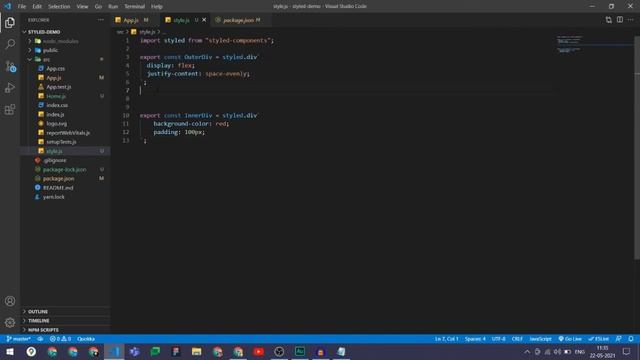Open the Run and Debug view
The height and width of the screenshot is (360, 640).
[10, 88]
